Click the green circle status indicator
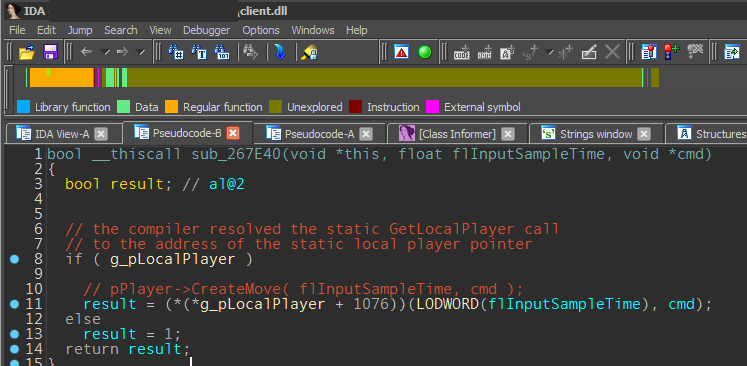The width and height of the screenshot is (747, 366). click(425, 51)
